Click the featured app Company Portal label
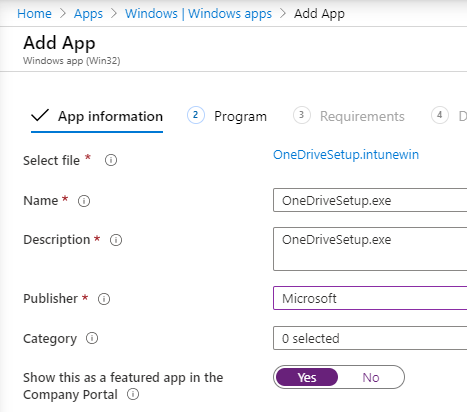This screenshot has width=467, height=412. [x=123, y=386]
